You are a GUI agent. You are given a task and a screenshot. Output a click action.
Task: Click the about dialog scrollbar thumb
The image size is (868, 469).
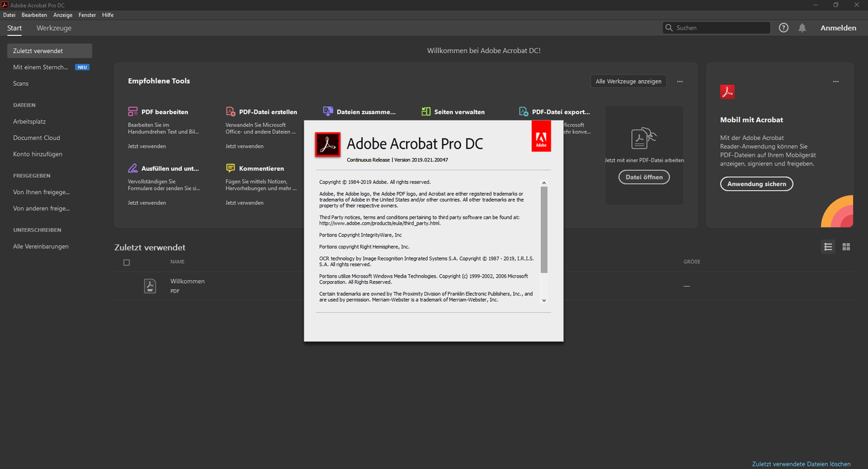544,229
